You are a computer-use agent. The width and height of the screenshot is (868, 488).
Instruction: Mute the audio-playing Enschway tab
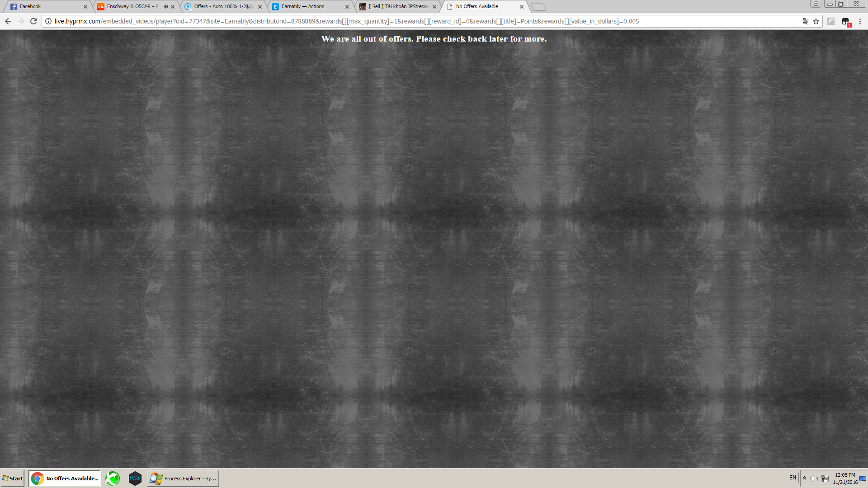click(x=165, y=6)
